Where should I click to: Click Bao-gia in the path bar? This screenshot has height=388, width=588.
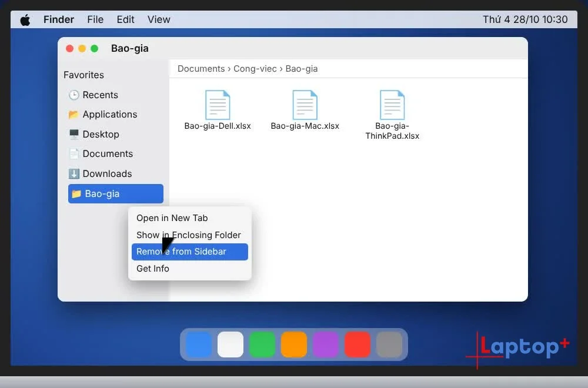click(302, 69)
